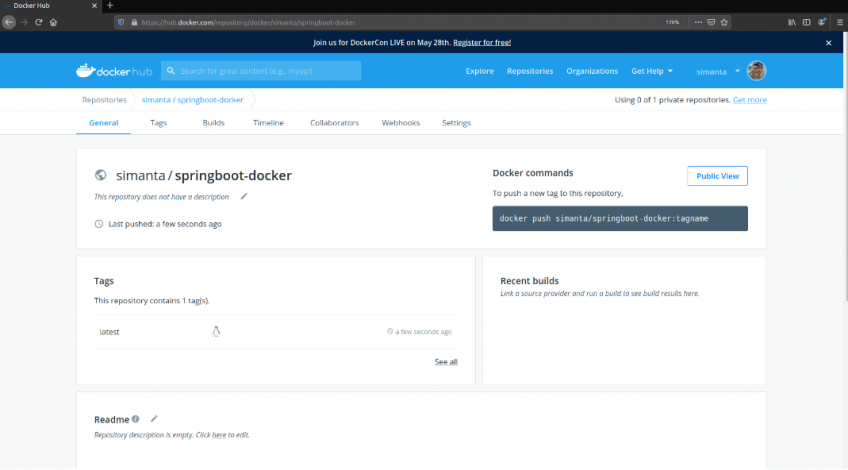Open Organizations in the top navigation
The width and height of the screenshot is (848, 470).
(x=592, y=71)
